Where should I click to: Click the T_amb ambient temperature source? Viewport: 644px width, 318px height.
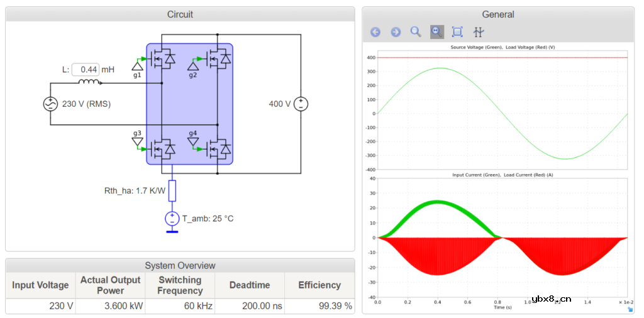click(x=172, y=219)
